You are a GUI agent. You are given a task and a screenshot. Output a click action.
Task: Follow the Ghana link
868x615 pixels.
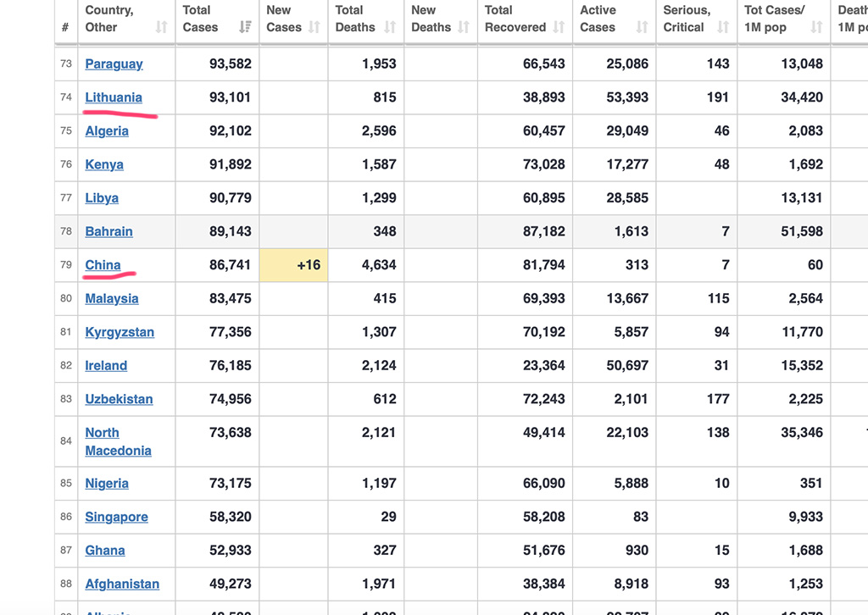[105, 551]
